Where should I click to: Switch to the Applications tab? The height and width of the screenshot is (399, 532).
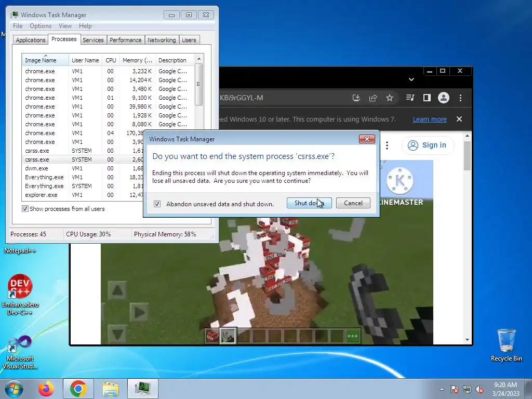pos(31,40)
